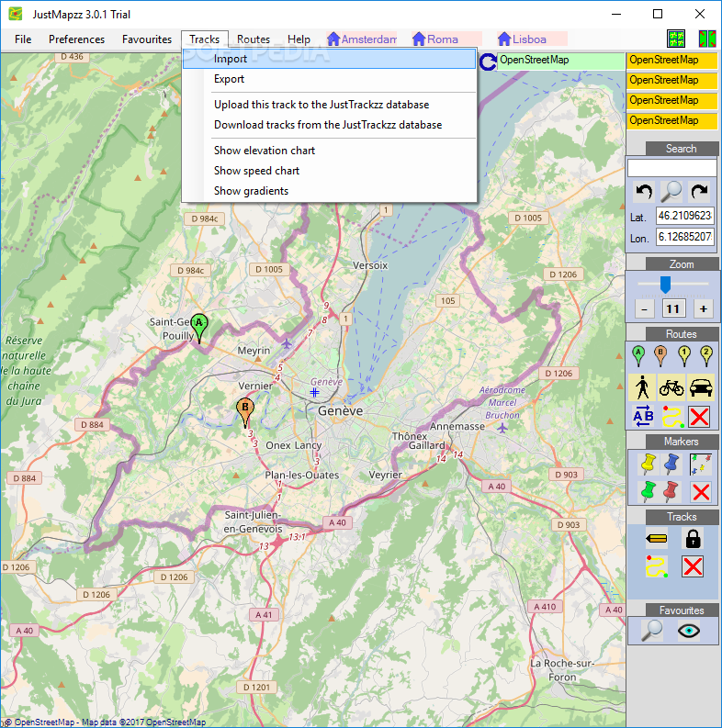Viewport: 722px width, 728px height.
Task: Open the Help menu
Action: 299,39
